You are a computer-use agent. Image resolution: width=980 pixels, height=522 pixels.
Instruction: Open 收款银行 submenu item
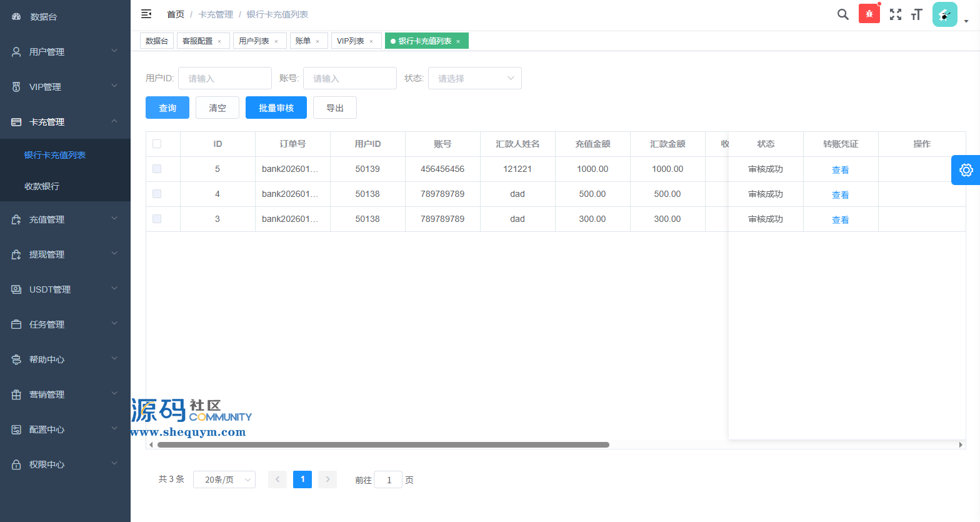tap(42, 186)
